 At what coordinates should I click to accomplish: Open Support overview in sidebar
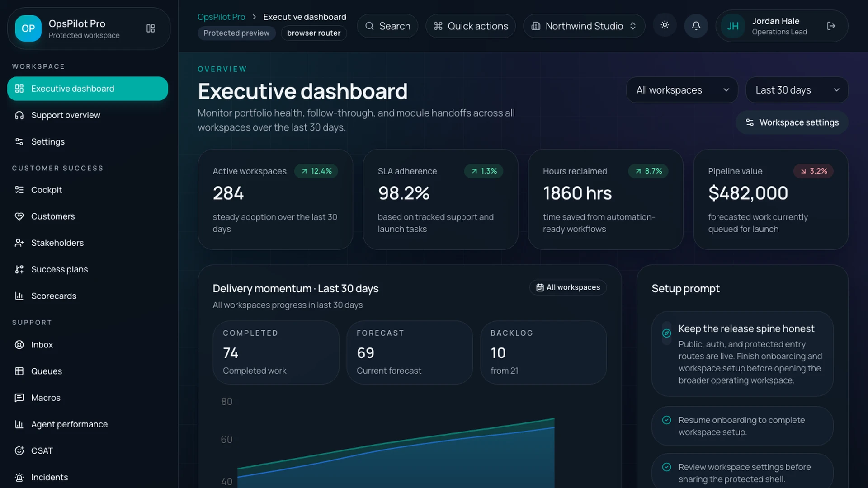click(88, 115)
